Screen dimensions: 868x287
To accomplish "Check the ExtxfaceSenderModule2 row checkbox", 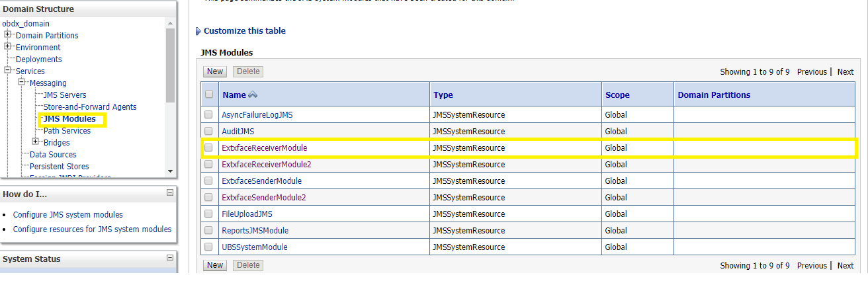I will 209,197.
